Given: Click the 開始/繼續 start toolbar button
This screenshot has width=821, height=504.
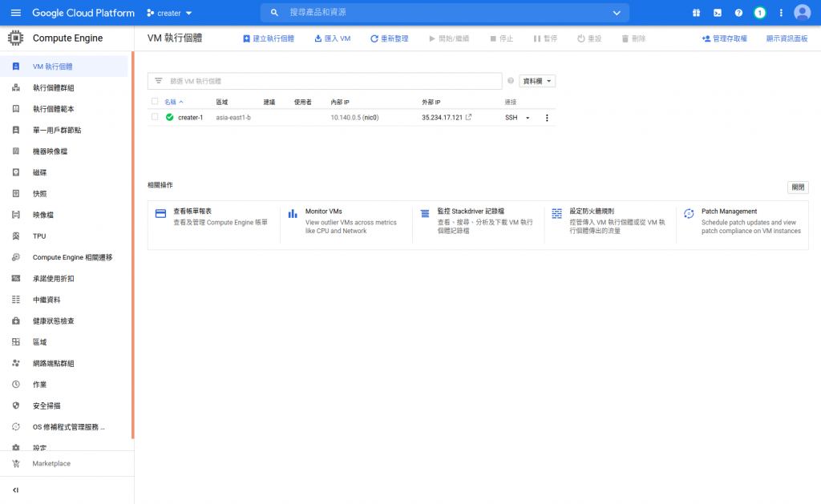Looking at the screenshot, I should (449, 38).
